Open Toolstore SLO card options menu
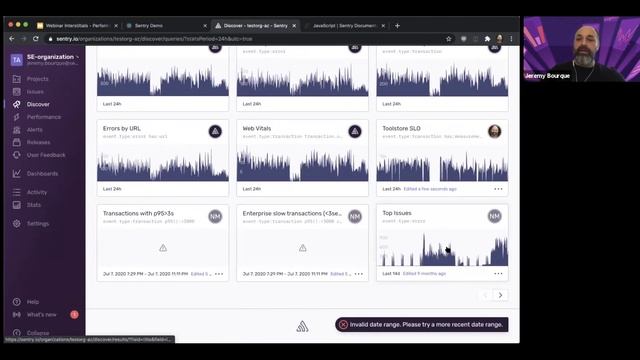The height and width of the screenshot is (360, 640). point(498,189)
